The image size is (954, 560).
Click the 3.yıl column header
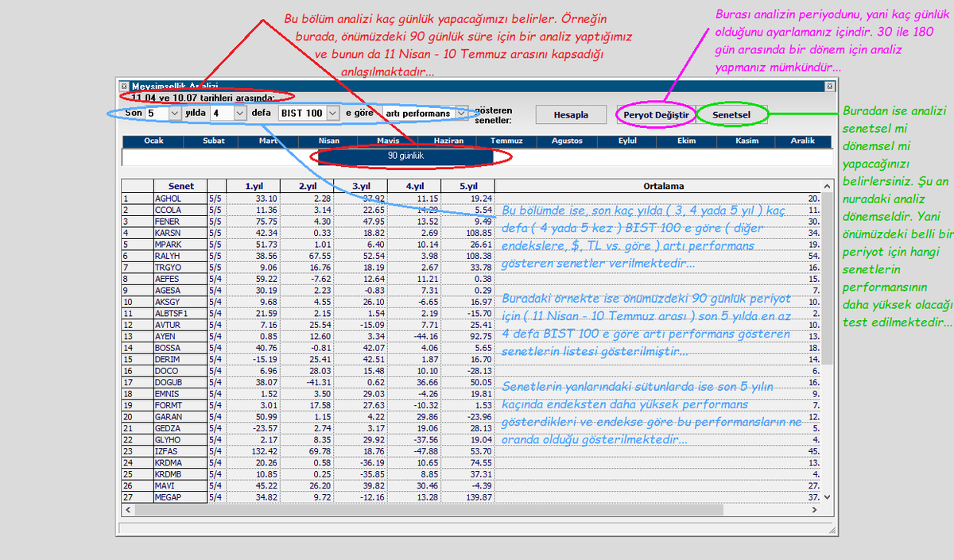360,186
